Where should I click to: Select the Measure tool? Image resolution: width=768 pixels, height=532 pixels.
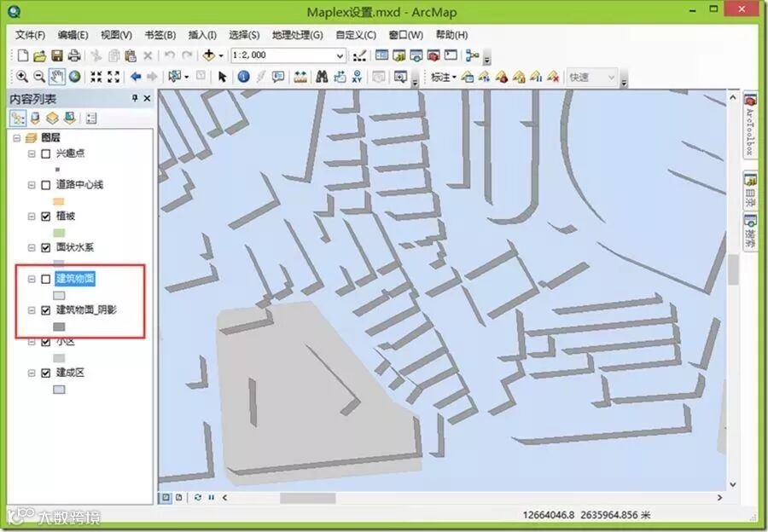300,77
